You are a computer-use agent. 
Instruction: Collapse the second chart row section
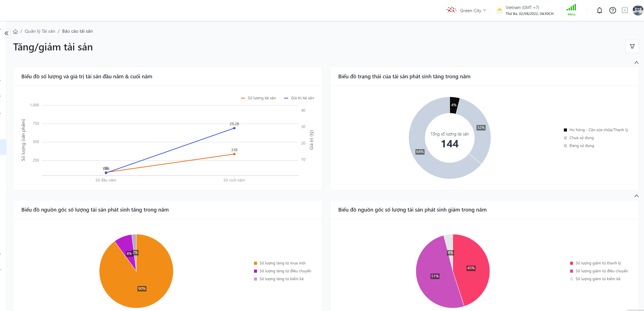click(636, 196)
